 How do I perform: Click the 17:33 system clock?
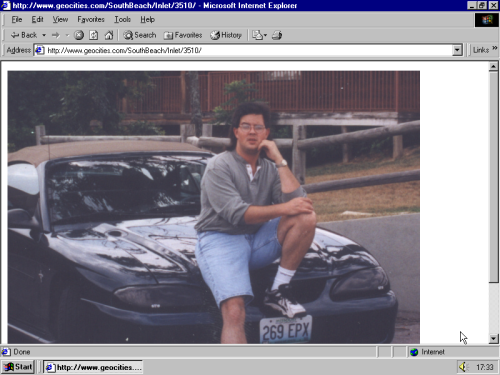pyautogui.click(x=484, y=367)
